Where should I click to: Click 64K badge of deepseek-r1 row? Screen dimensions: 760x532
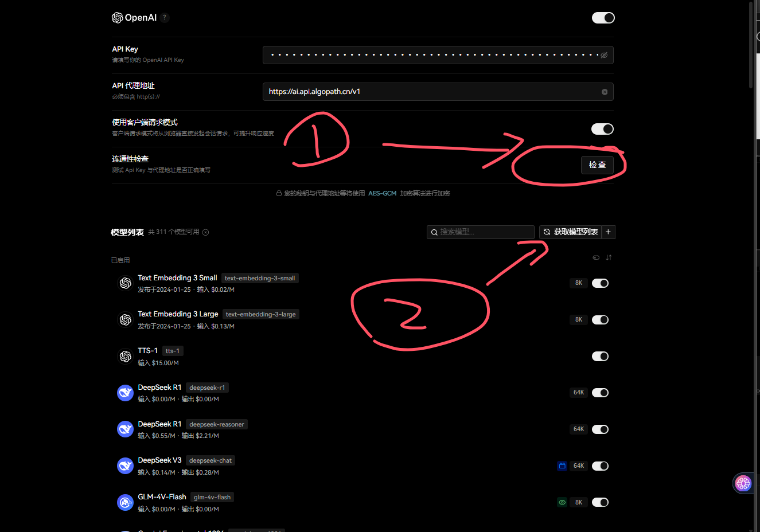(x=579, y=393)
